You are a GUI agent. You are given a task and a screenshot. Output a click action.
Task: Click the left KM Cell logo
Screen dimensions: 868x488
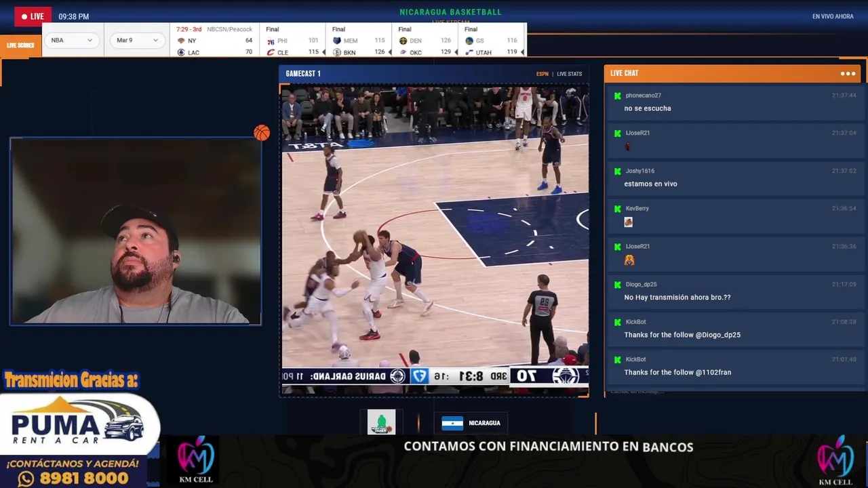(x=195, y=460)
